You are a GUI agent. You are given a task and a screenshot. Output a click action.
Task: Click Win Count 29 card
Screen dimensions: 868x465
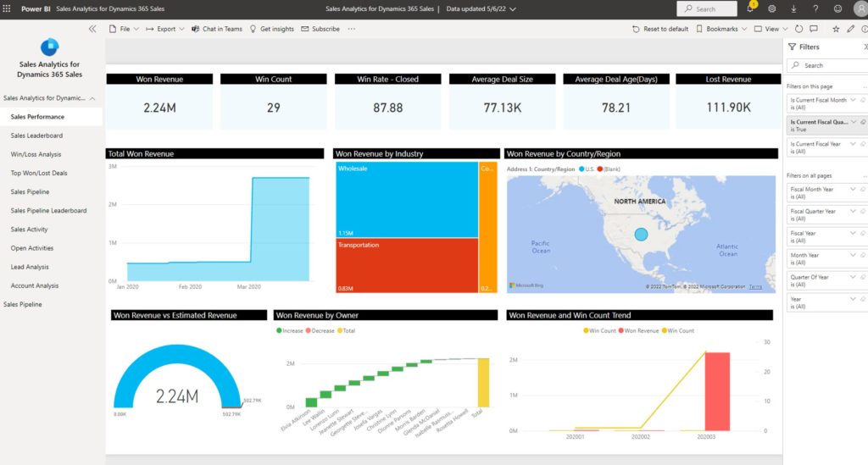pos(274,102)
